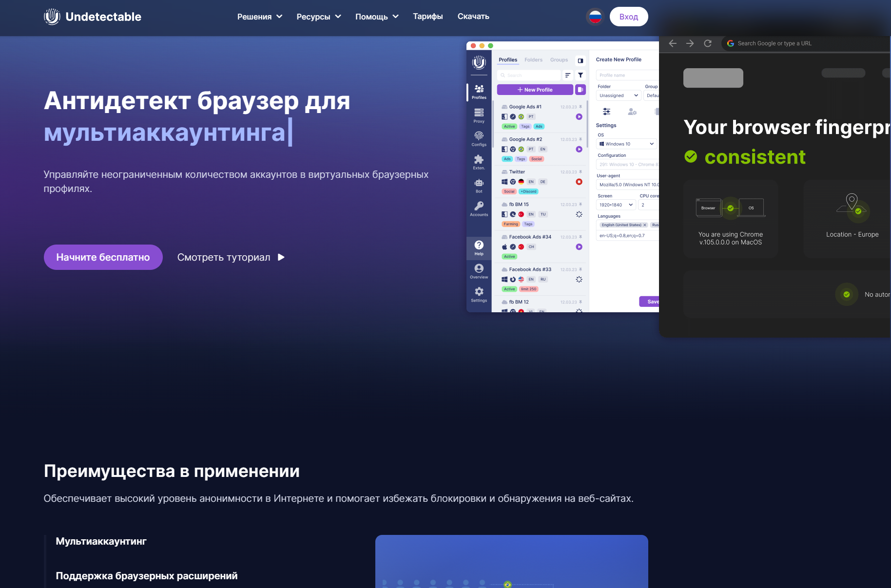
Task: Select the Bot sidebar icon
Action: coord(479,185)
